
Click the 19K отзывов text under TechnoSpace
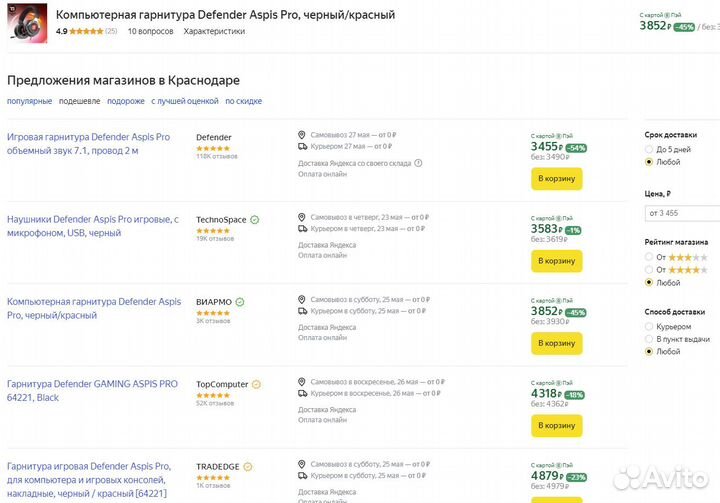[215, 239]
